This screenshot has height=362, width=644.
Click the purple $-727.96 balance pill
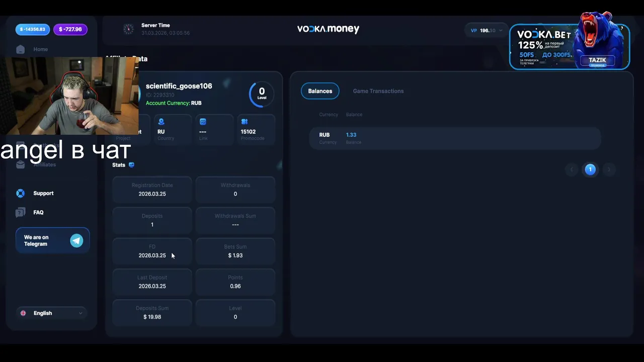[x=70, y=29]
